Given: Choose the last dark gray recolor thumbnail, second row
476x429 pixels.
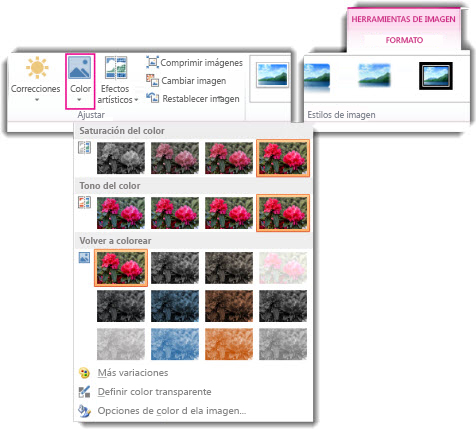Looking at the screenshot, I should [283, 306].
